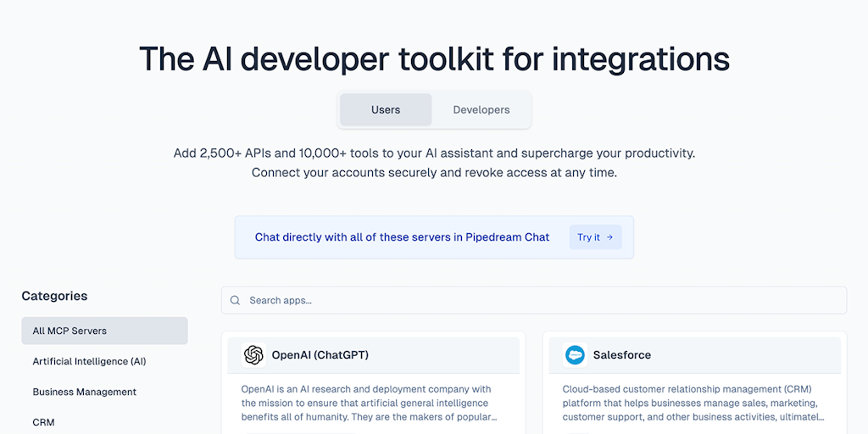Viewport: 868px width, 434px height.
Task: Switch to the Developers tab
Action: click(481, 109)
